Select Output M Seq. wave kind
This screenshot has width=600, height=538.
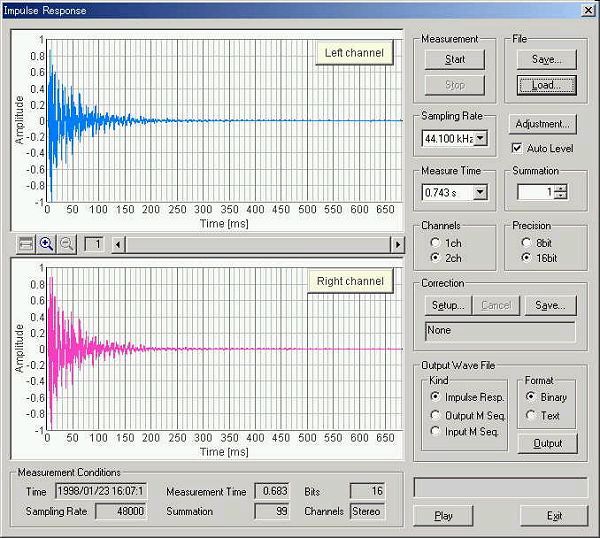[x=435, y=415]
